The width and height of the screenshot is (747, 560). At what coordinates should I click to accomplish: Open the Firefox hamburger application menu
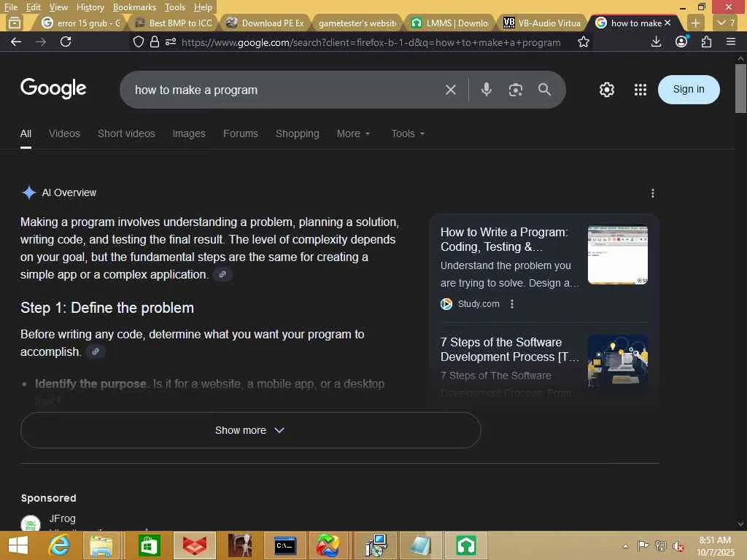click(731, 42)
